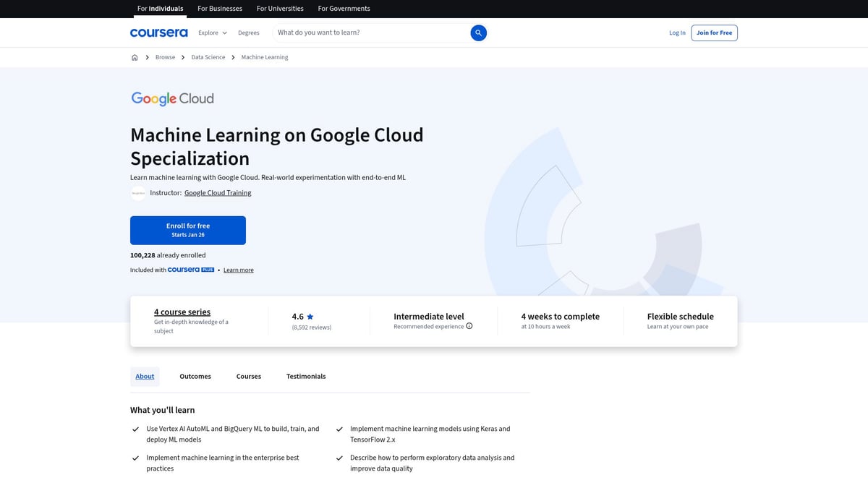The image size is (868, 488).
Task: Open the Explore dropdown menu
Action: 213,33
